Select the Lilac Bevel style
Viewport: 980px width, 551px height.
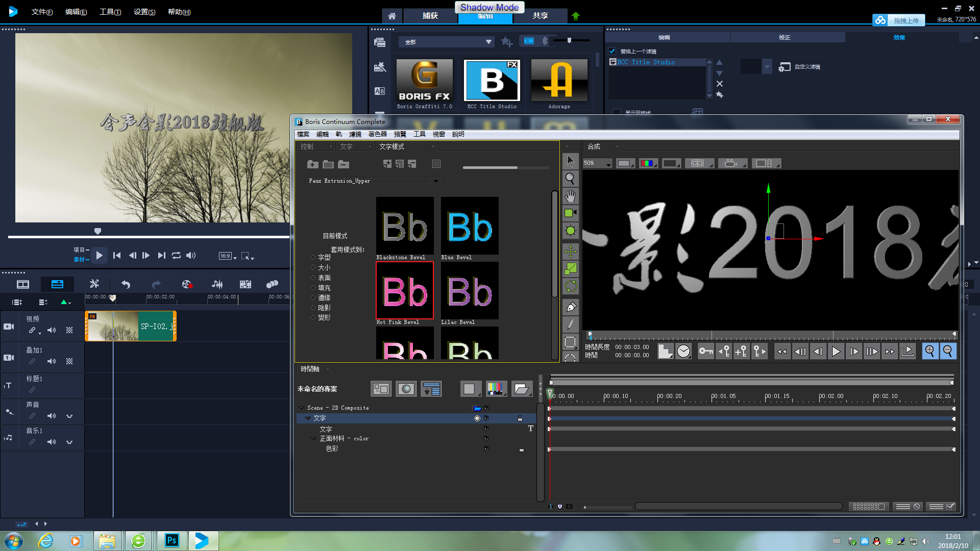tap(470, 290)
